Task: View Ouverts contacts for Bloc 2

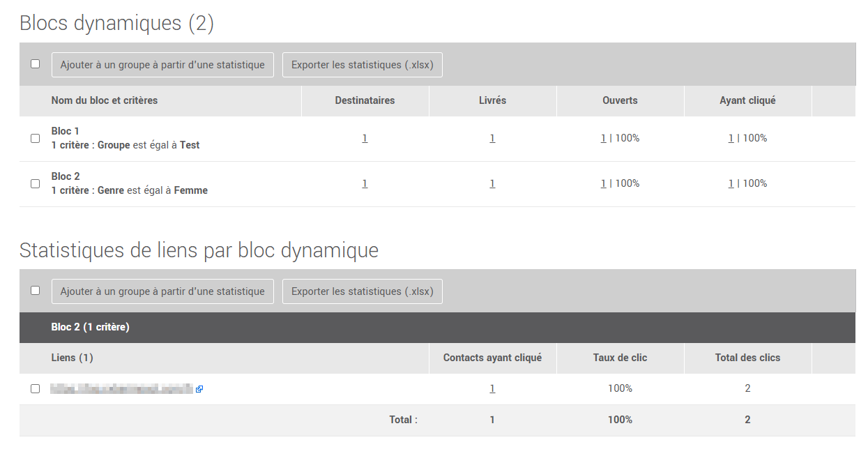Action: 602,183
